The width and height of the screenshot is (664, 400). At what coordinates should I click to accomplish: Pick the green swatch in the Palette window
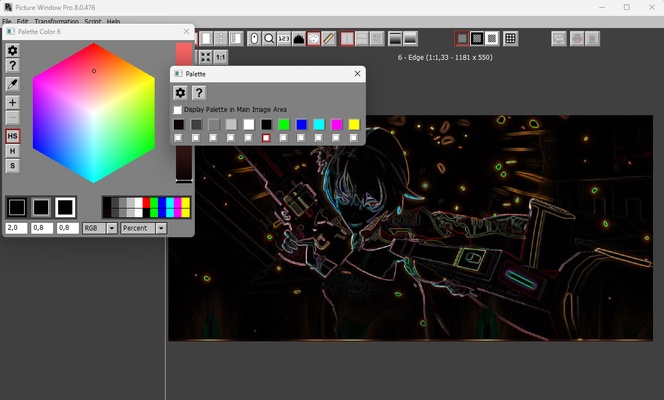[284, 124]
